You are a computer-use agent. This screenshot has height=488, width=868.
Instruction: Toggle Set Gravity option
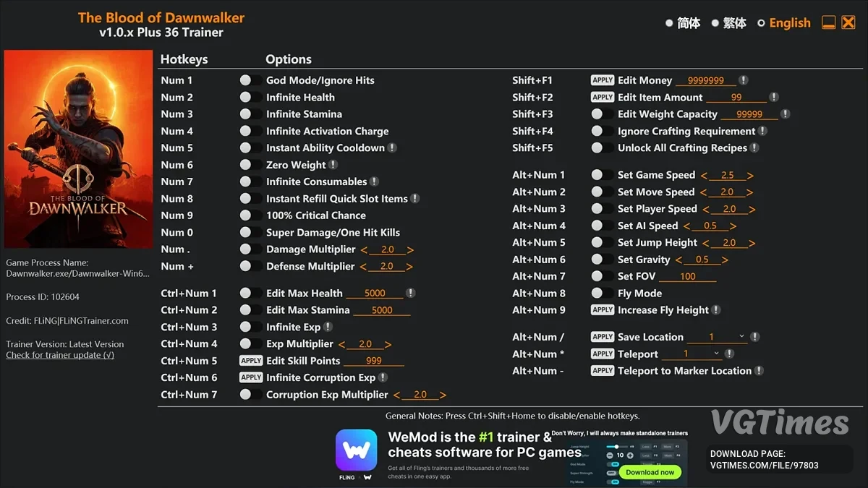coord(602,259)
